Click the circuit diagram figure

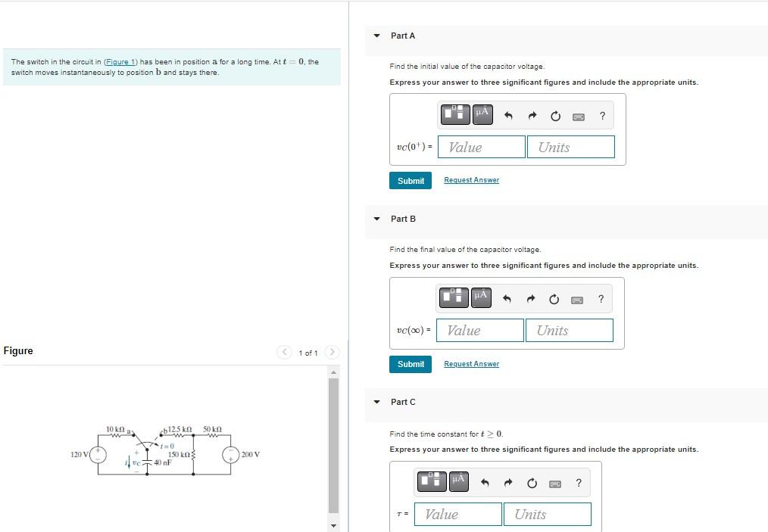165,451
